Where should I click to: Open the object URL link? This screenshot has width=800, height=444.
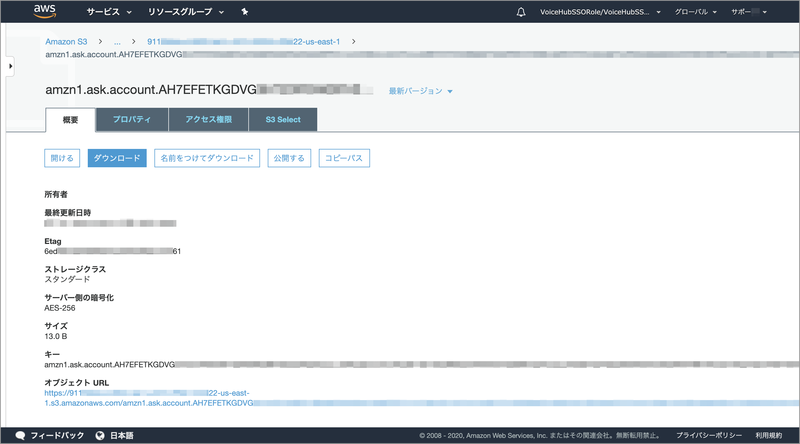pyautogui.click(x=421, y=398)
